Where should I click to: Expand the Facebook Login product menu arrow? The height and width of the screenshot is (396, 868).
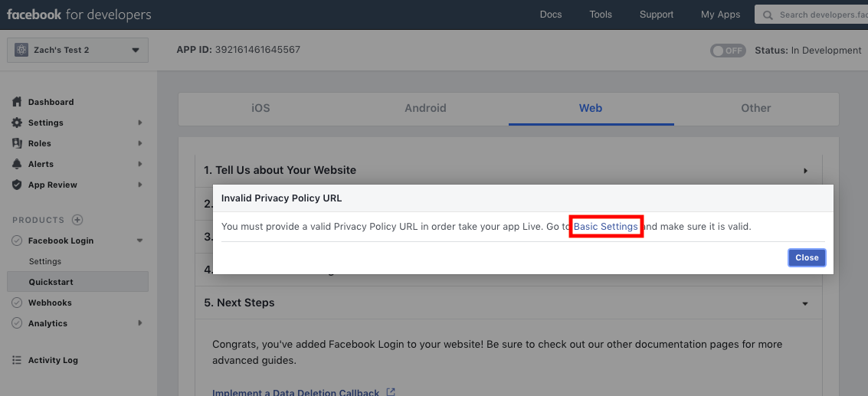click(x=139, y=241)
